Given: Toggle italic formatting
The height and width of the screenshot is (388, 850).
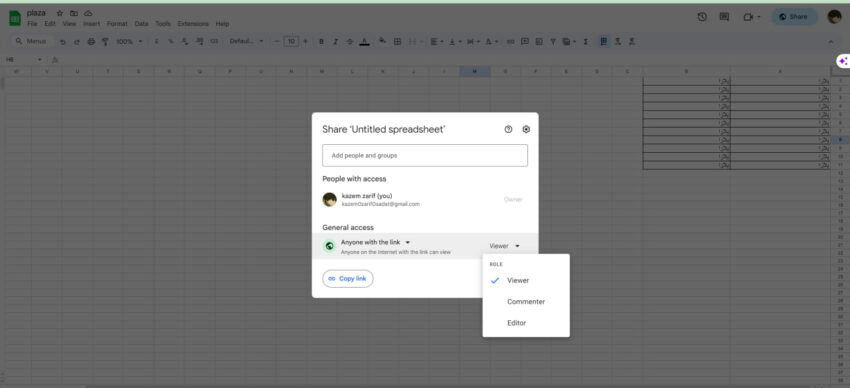Looking at the screenshot, I should 335,42.
